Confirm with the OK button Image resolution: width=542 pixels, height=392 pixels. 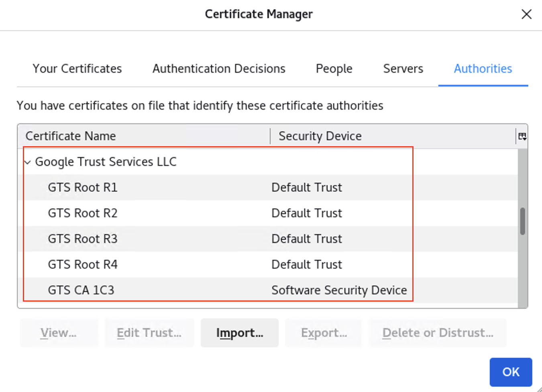coord(511,372)
